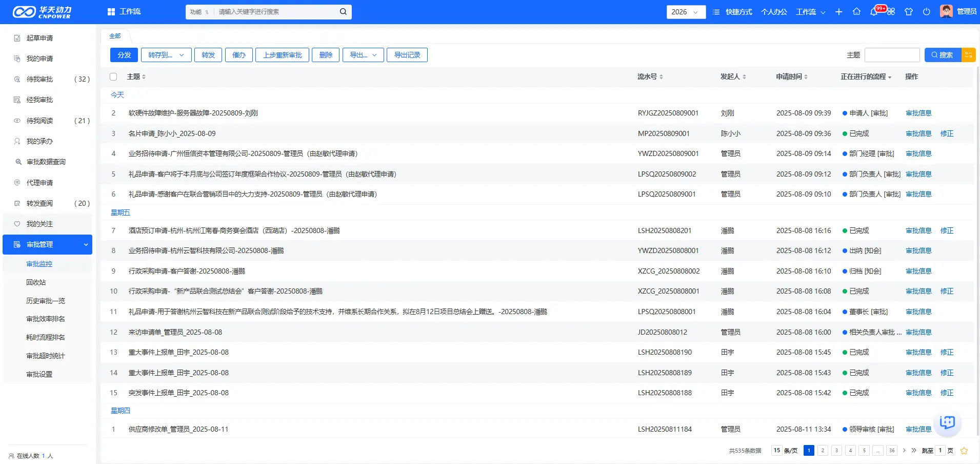Go to home via the house icon

point(856,12)
